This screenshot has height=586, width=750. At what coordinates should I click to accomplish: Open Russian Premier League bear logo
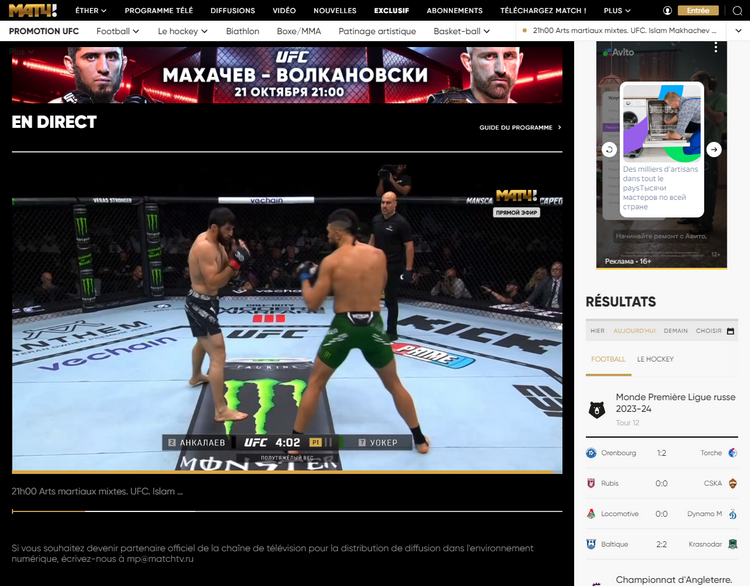point(596,410)
